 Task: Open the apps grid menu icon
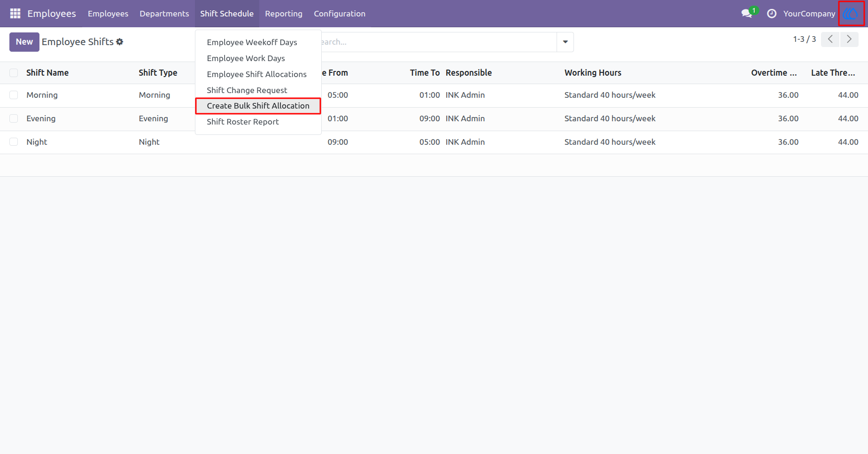[x=15, y=14]
